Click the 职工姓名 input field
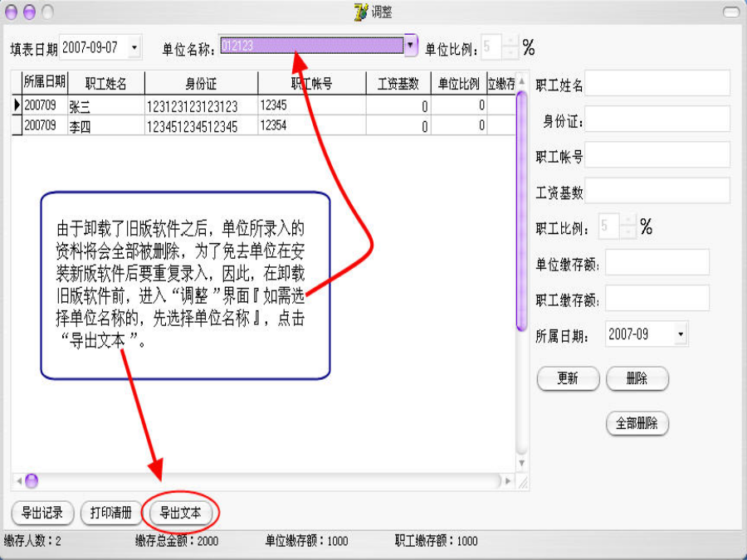 pos(657,83)
